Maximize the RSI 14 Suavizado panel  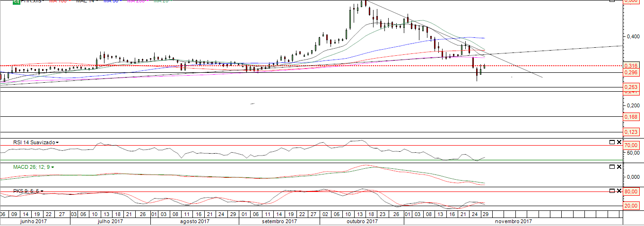tap(612, 142)
